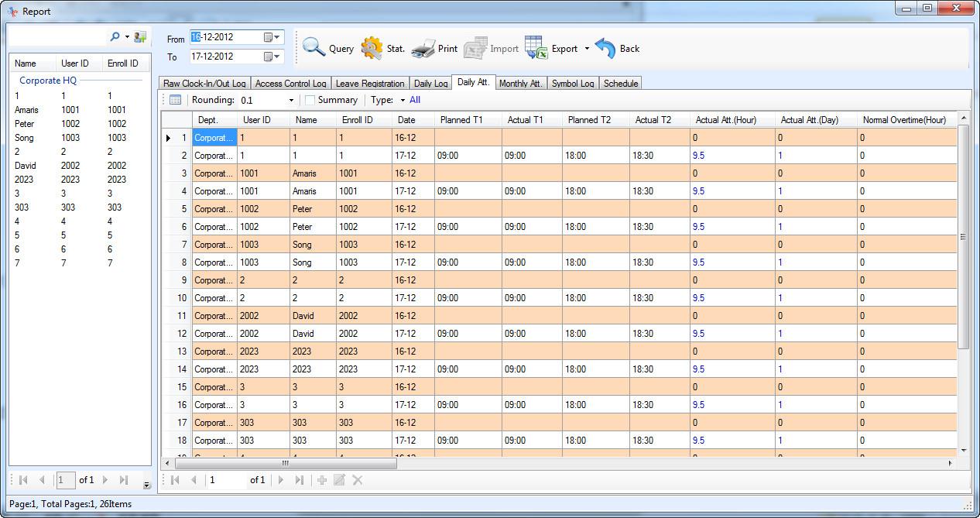Viewport: 980px width, 518px height.
Task: Expand the Rounding value dropdown
Action: coord(291,100)
